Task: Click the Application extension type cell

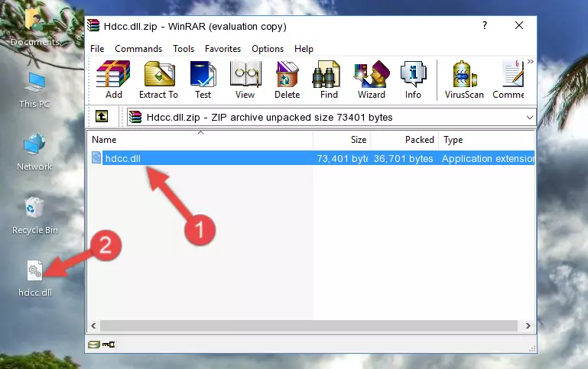Action: (488, 158)
